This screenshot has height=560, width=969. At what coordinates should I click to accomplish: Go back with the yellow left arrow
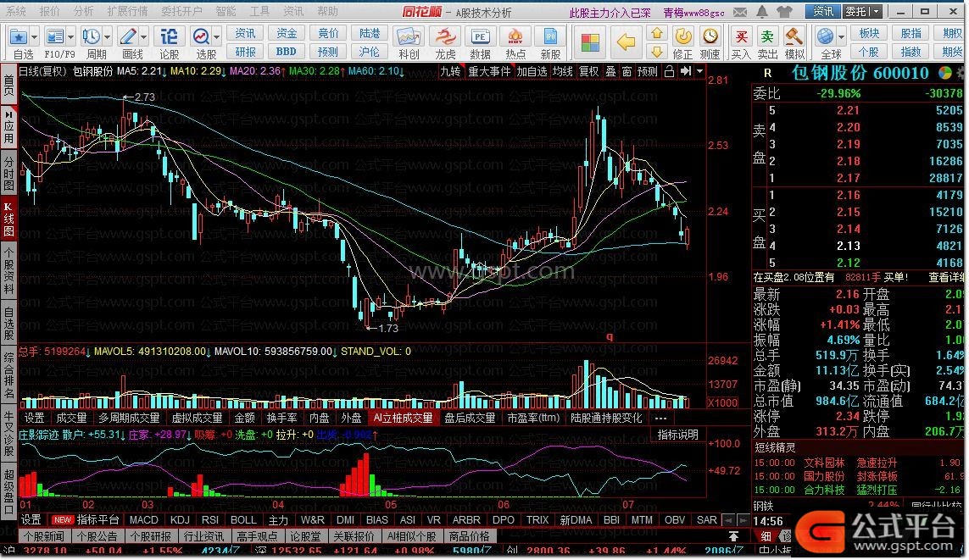(x=626, y=42)
